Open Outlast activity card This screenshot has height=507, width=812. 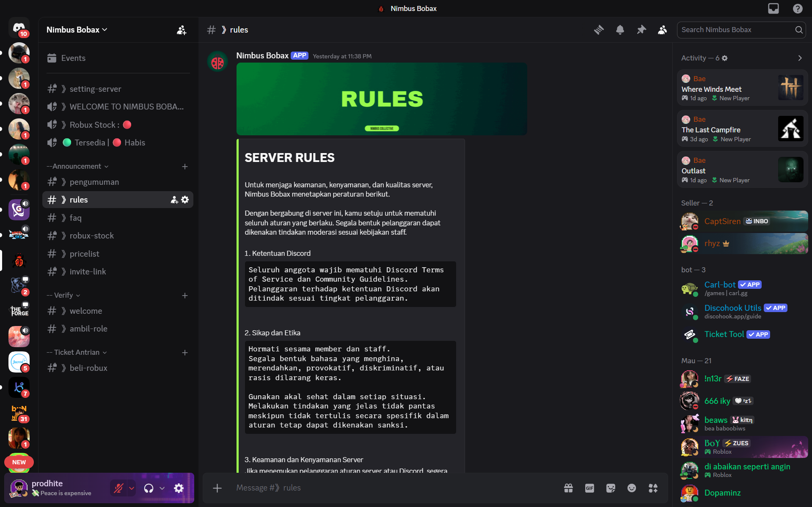[x=743, y=170]
